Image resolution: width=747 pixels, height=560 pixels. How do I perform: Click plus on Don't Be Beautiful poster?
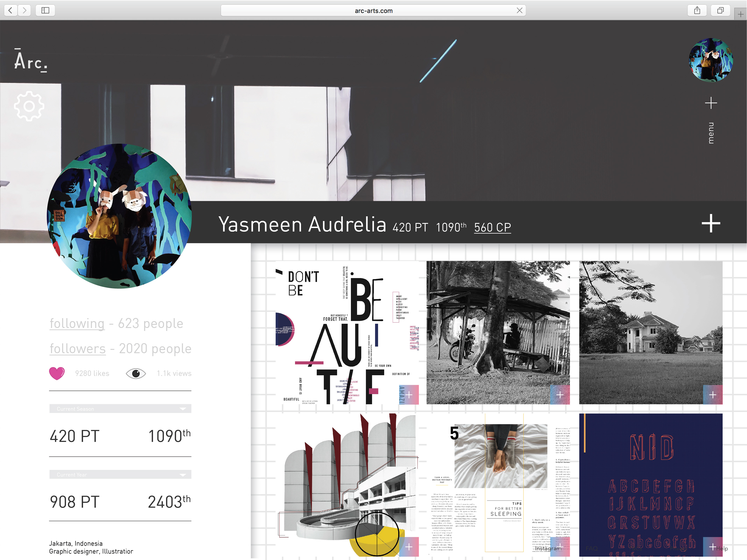coord(409,395)
